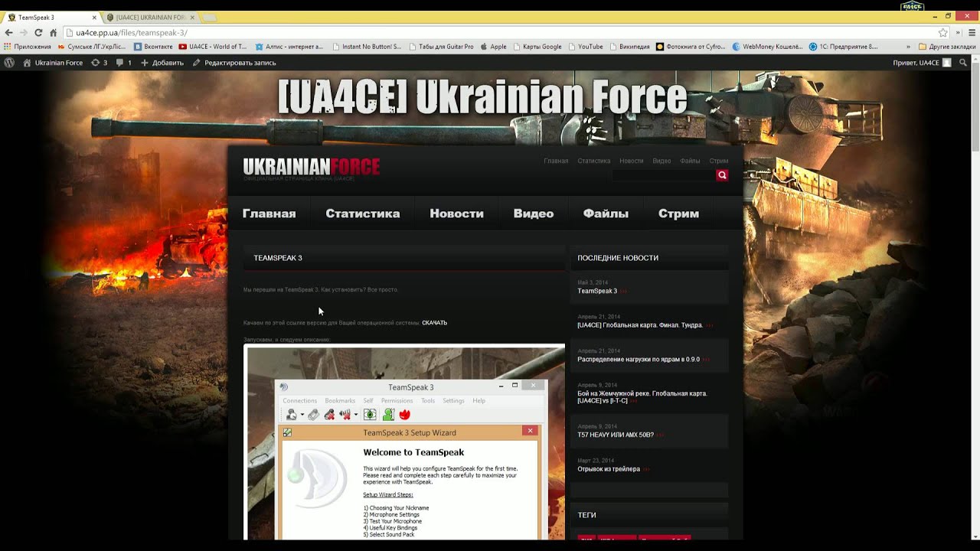
Task: Open the YouTube bookmark
Action: [586, 47]
